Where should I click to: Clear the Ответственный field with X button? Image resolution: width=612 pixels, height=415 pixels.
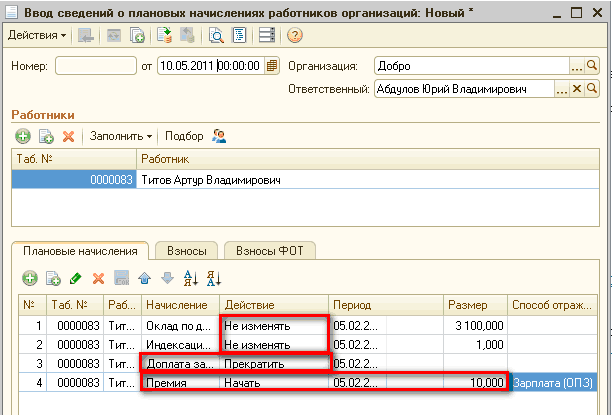click(576, 88)
